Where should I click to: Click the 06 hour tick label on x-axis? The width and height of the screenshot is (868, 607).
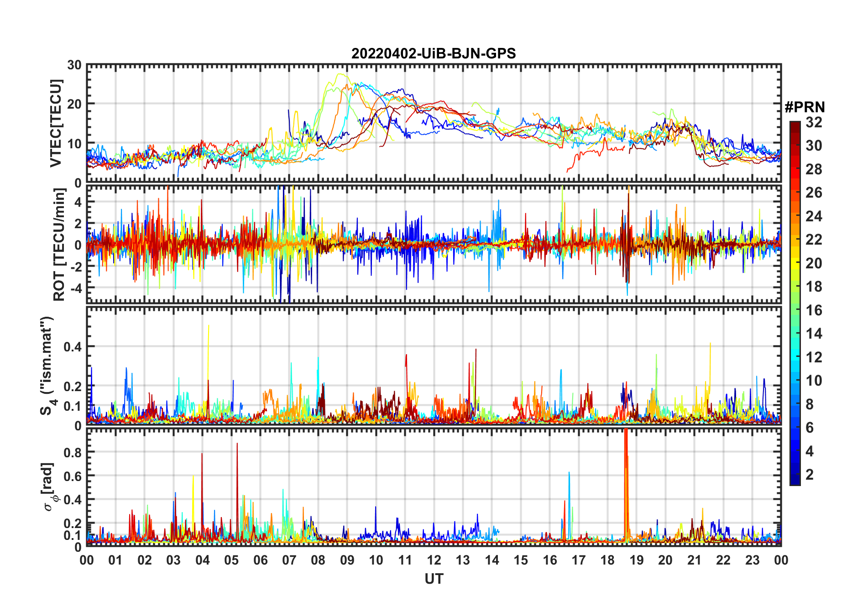(x=260, y=560)
